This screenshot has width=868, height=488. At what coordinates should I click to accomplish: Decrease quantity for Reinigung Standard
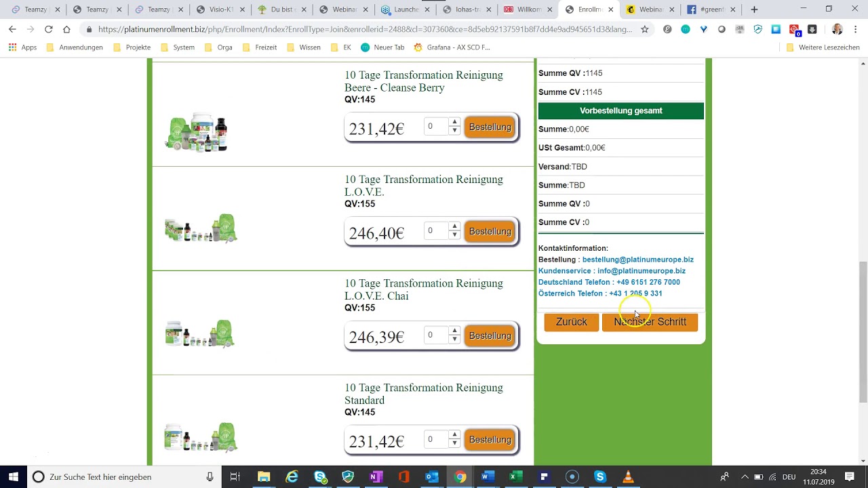[x=454, y=443]
